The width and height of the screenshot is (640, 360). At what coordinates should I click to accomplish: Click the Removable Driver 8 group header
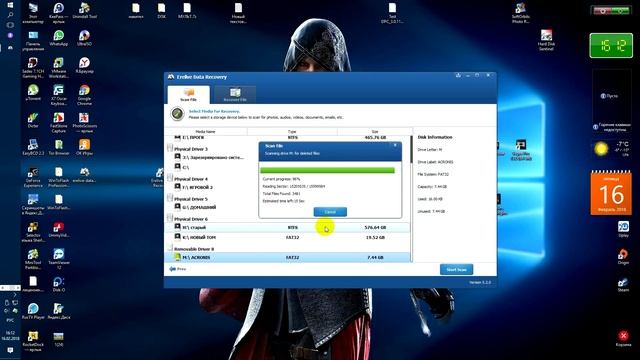(x=193, y=249)
